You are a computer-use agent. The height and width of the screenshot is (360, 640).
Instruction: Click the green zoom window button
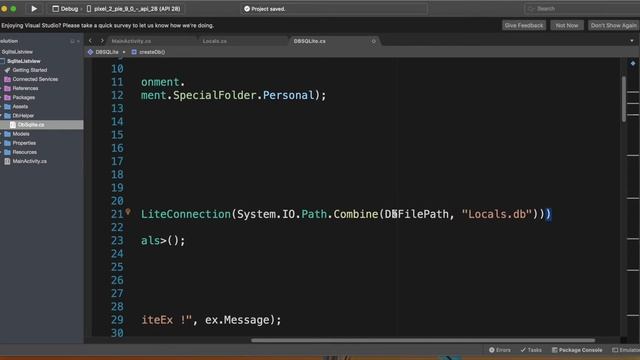[13, 9]
